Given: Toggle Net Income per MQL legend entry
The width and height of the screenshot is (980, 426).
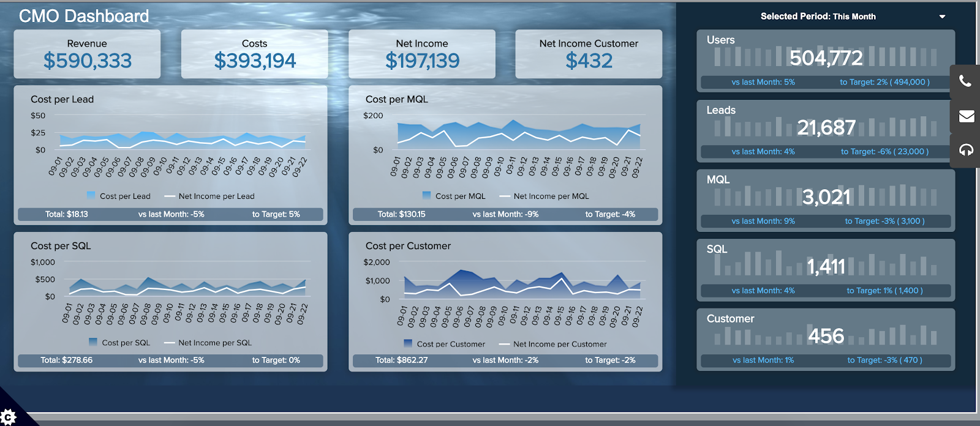Looking at the screenshot, I should point(544,196).
